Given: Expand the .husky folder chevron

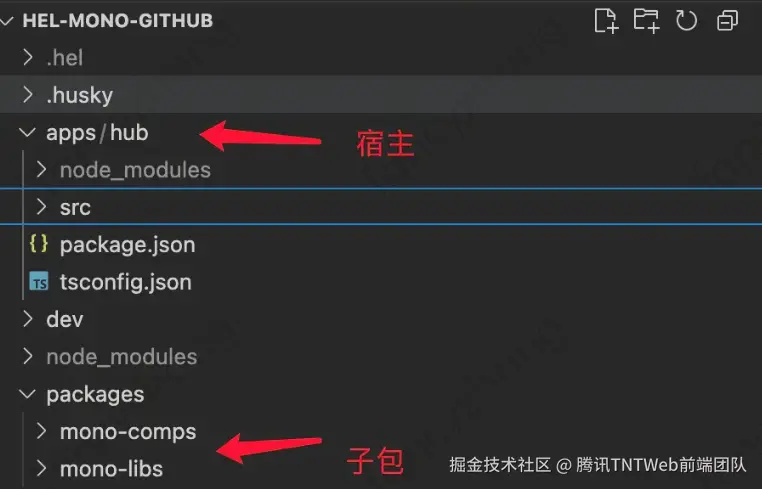Looking at the screenshot, I should [28, 95].
